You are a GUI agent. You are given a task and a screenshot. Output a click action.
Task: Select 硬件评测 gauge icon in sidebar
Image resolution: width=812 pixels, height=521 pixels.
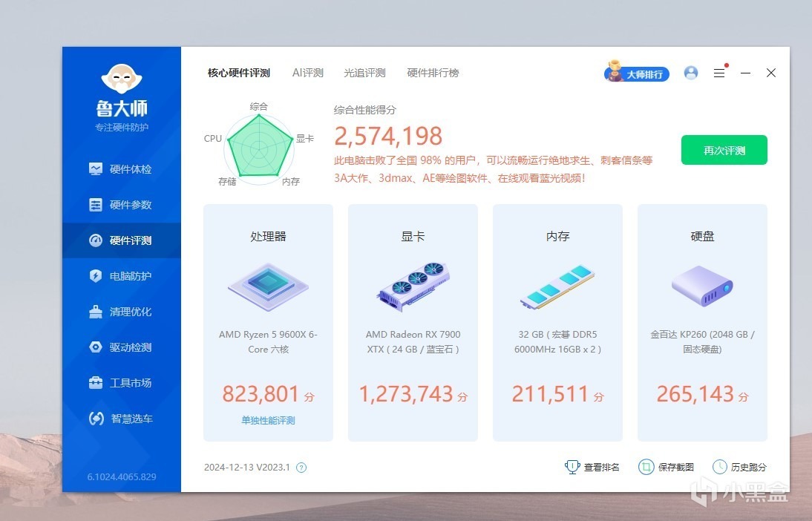95,240
